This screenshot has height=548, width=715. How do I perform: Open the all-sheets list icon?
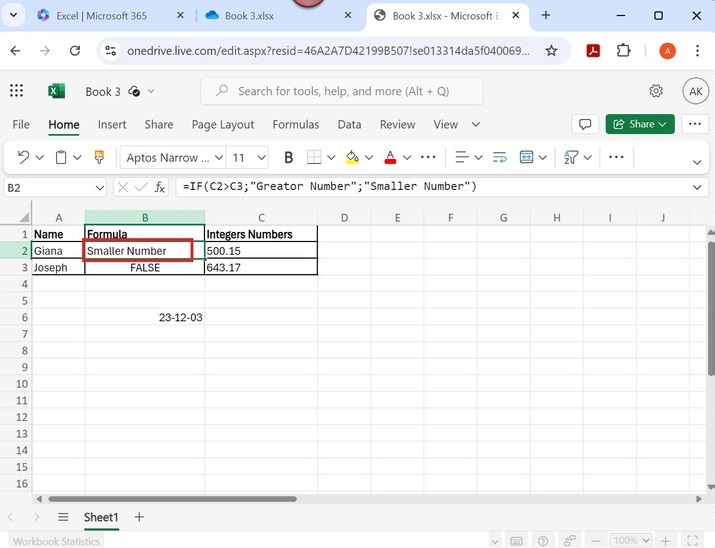[x=63, y=517]
